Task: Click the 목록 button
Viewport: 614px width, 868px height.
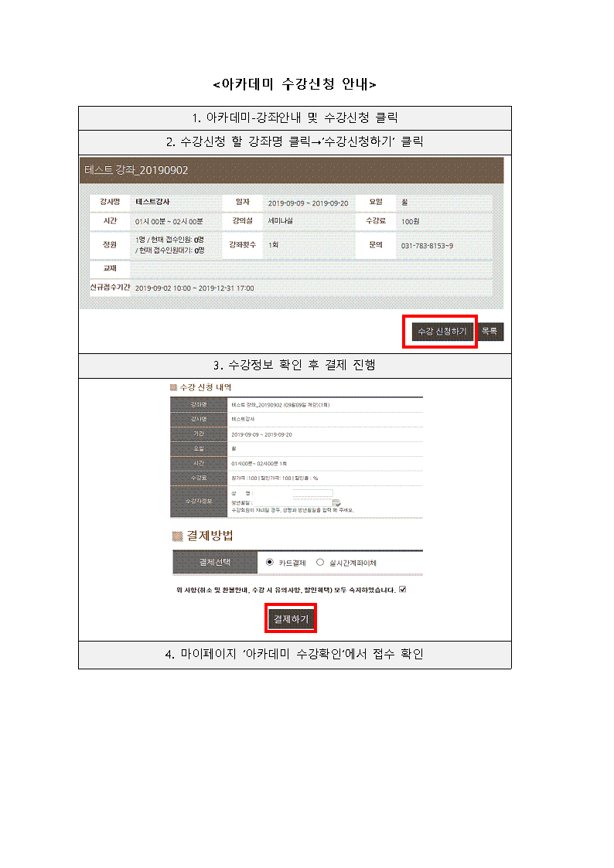Action: pyautogui.click(x=490, y=331)
